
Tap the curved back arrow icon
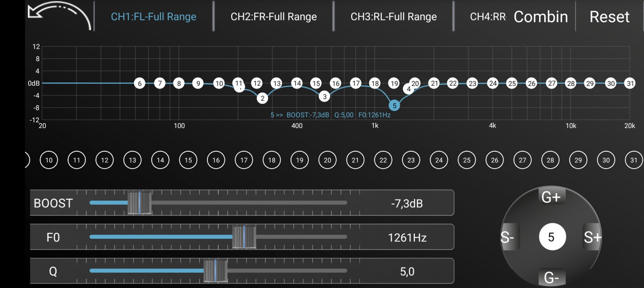pyautogui.click(x=59, y=16)
